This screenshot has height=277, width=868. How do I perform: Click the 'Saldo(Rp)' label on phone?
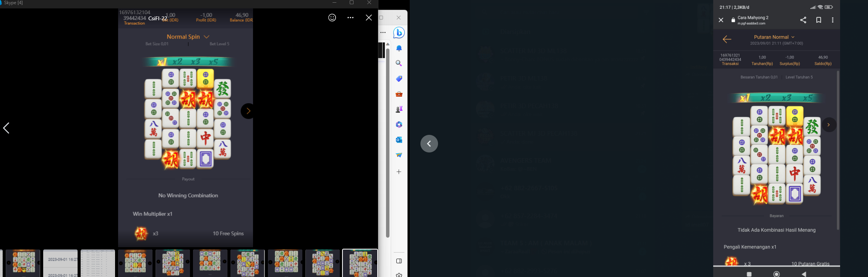(x=823, y=64)
